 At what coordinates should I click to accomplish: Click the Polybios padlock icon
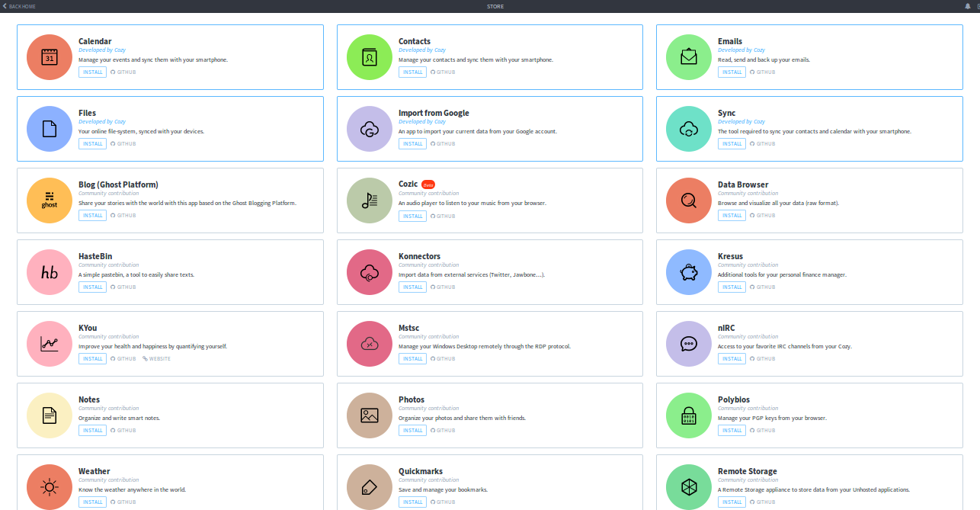point(689,415)
